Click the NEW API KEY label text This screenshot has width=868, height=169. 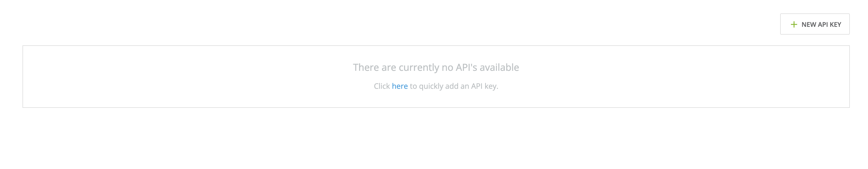click(821, 24)
